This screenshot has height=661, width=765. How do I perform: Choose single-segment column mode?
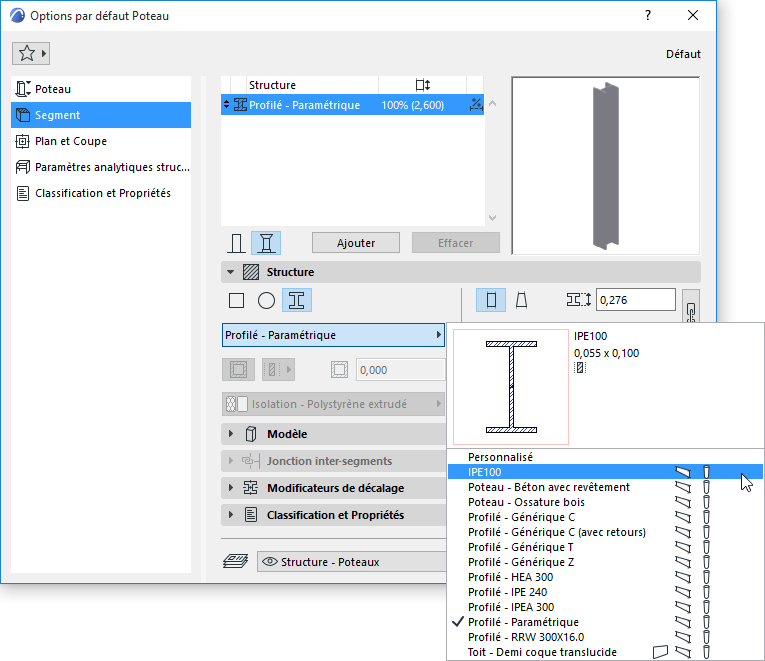point(236,243)
